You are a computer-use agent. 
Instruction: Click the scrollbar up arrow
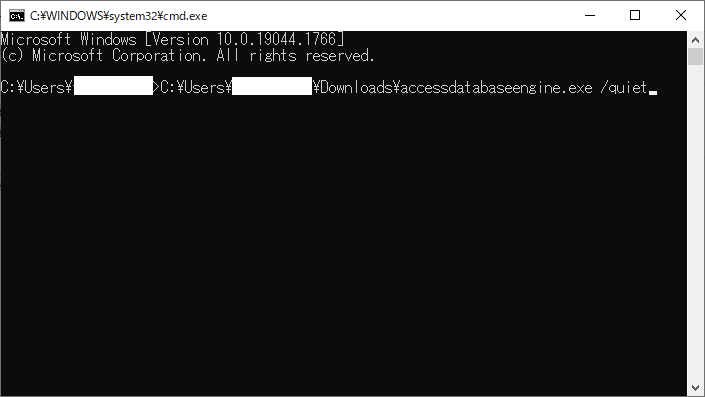(x=696, y=40)
